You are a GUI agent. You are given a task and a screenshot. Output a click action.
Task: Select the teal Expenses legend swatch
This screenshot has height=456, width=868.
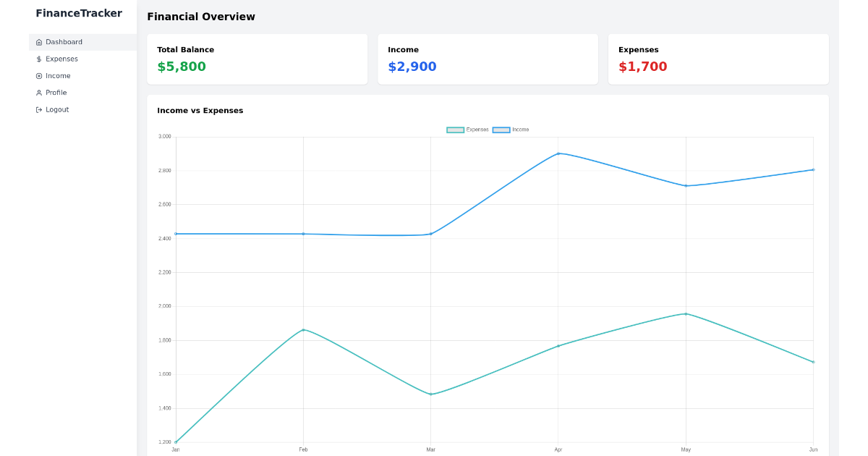(x=456, y=129)
